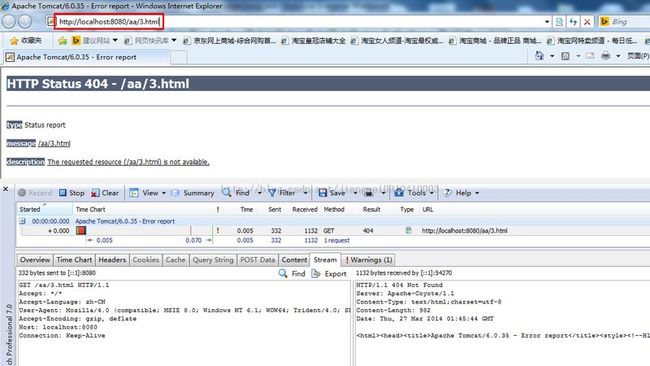Click the refresh page icon
650x366 pixels.
[573, 22]
